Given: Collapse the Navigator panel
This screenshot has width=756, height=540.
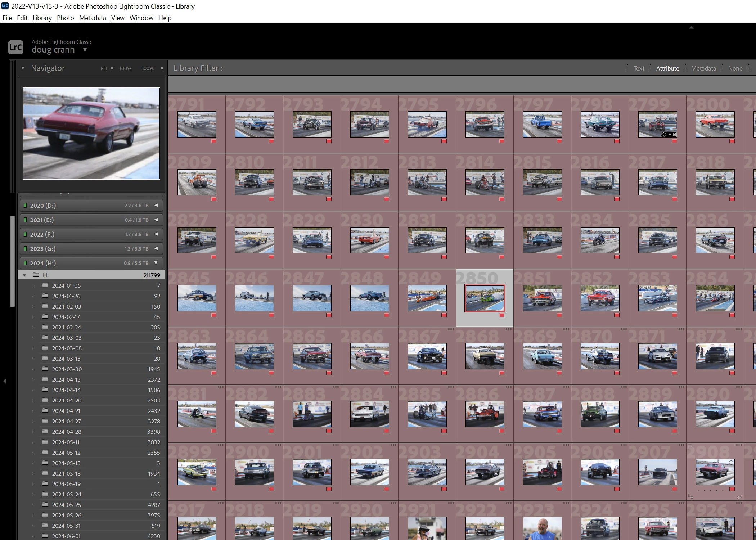Looking at the screenshot, I should (23, 68).
